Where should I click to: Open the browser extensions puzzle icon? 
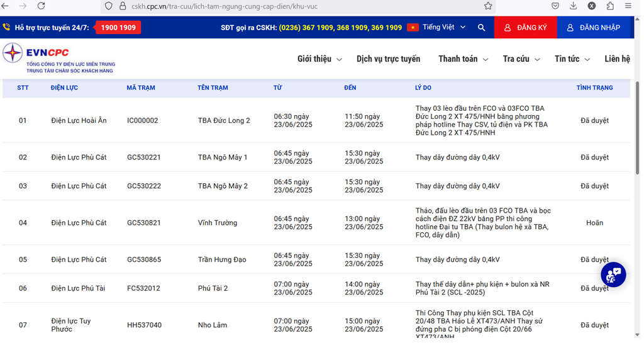(x=609, y=6)
